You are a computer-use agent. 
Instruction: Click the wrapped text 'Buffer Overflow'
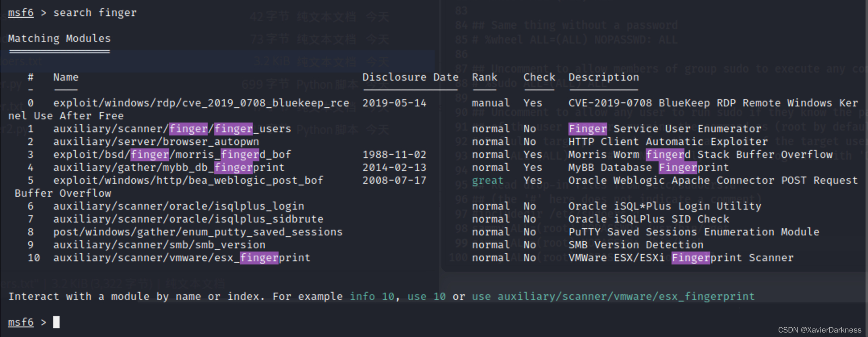pos(62,193)
